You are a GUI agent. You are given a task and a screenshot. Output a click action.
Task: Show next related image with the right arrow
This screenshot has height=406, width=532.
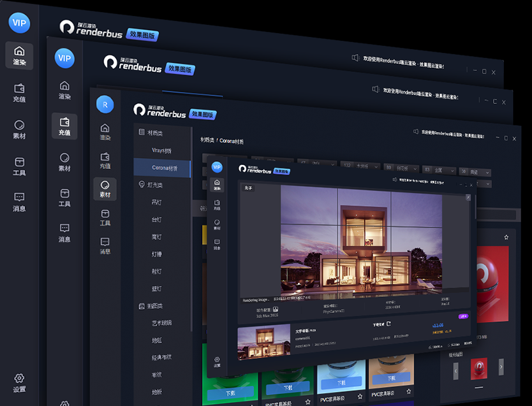501,366
